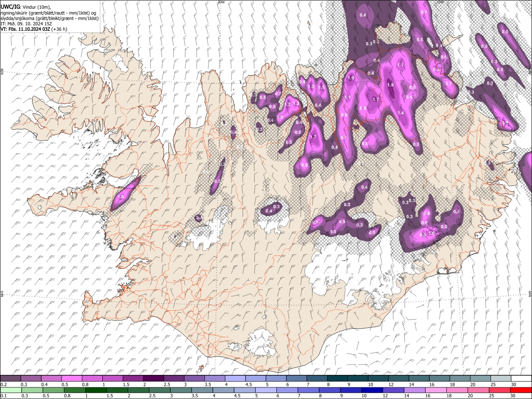Image resolution: width=532 pixels, height=399 pixels.
Task: Click the narrow "1.0" snow band on west coast
Action: click(x=126, y=193)
